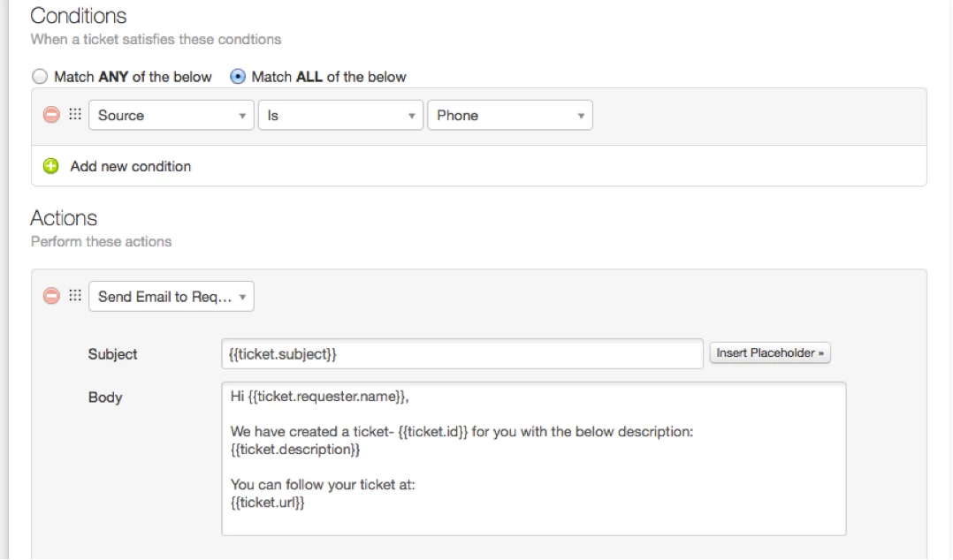This screenshot has width=953, height=560.
Task: Grab the drag handle beside Send Email action
Action: coord(75,296)
